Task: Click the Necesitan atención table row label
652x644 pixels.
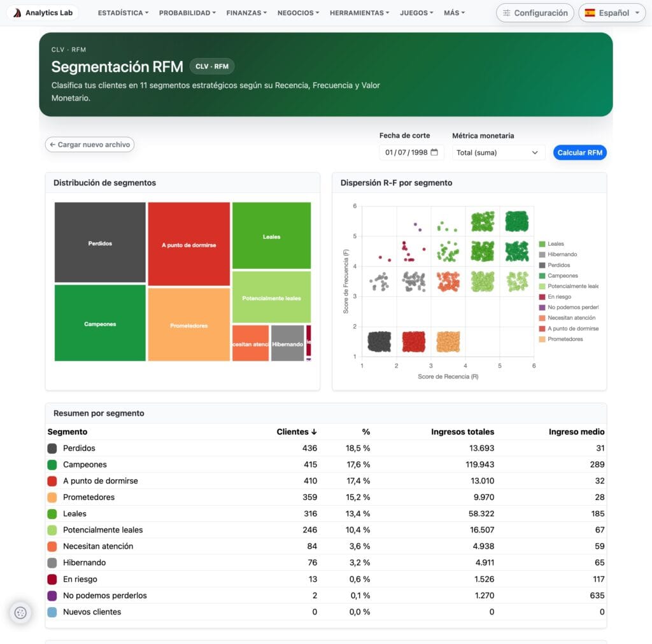Action: [x=98, y=547]
